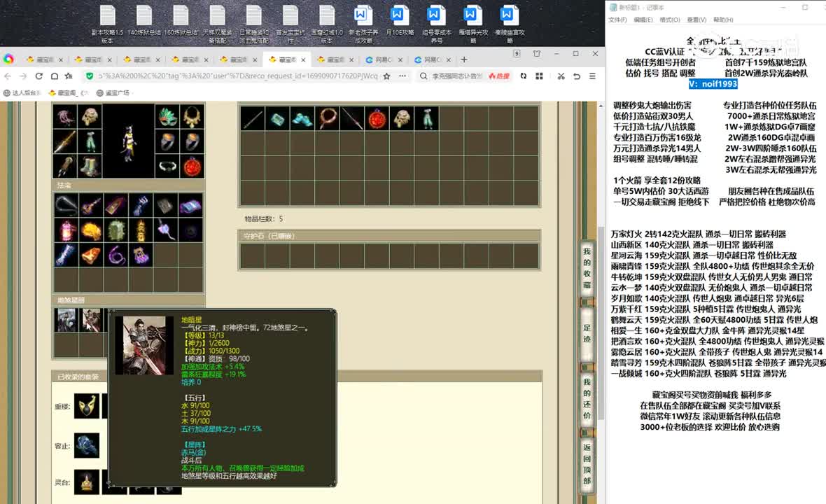Viewport: 826px width, 504px height.
Task: Open desktop file 140炼狱总结
Action: 143,21
